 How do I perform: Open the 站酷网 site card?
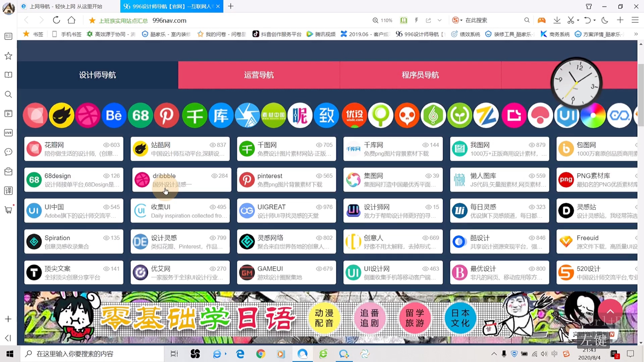[180, 149]
